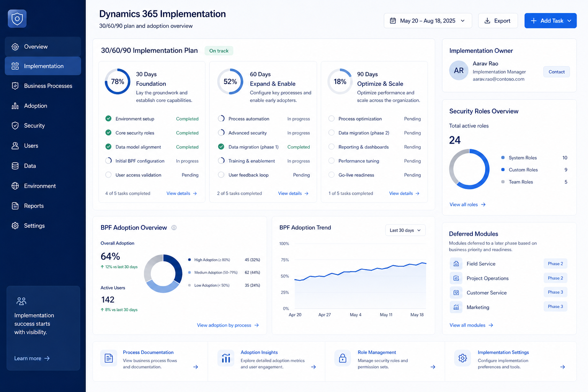Click the Customer Service module icon
The image size is (588, 392).
pyautogui.click(x=456, y=293)
